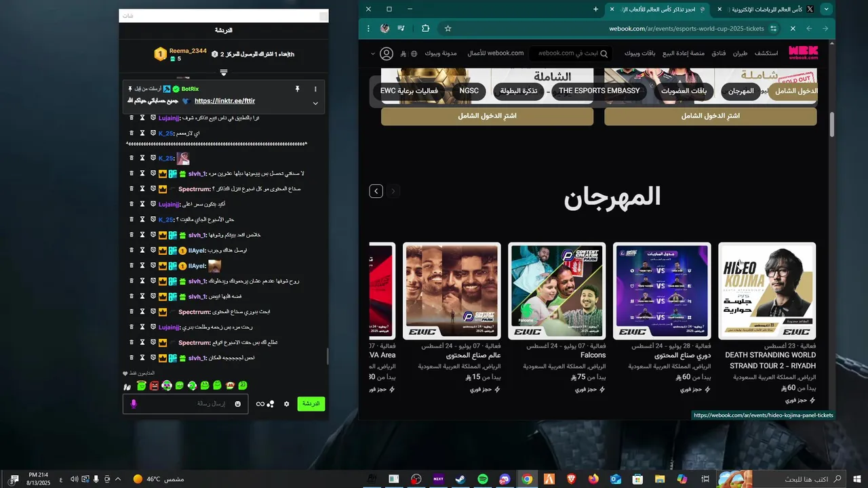The width and height of the screenshot is (868, 488).
Task: Select THE ESPORTS EMBASSY category pill
Action: pyautogui.click(x=599, y=91)
